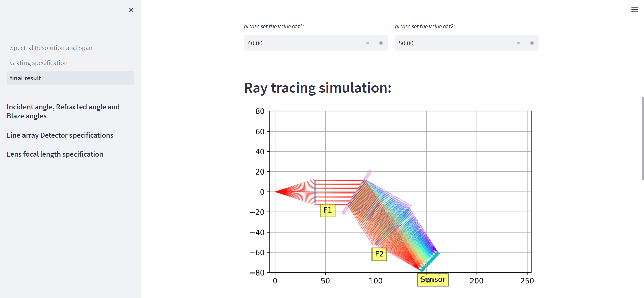Click the F2 label in the plot
Screen dimensions: 644x298
tap(379, 254)
